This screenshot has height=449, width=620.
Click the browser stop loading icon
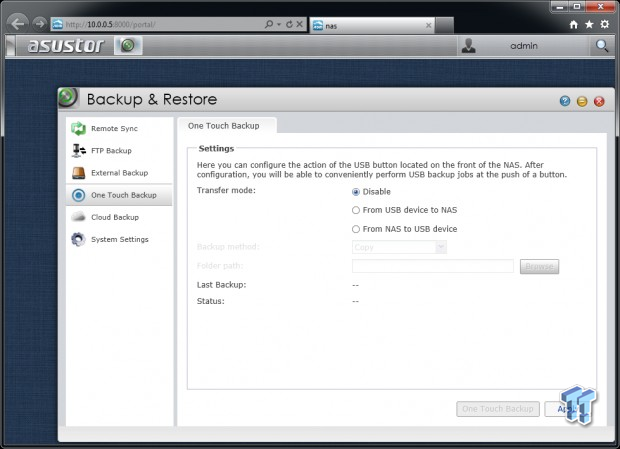300,24
